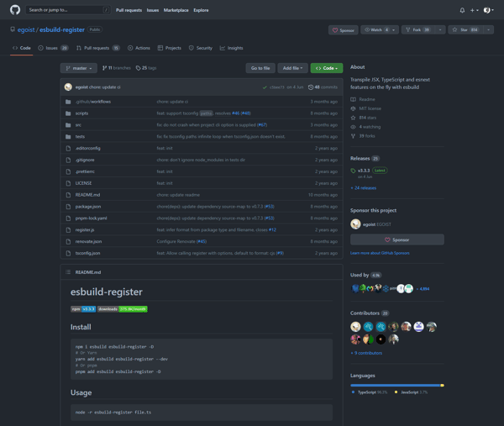Click the downloads per month badge
This screenshot has width=504, height=426.
click(x=122, y=309)
